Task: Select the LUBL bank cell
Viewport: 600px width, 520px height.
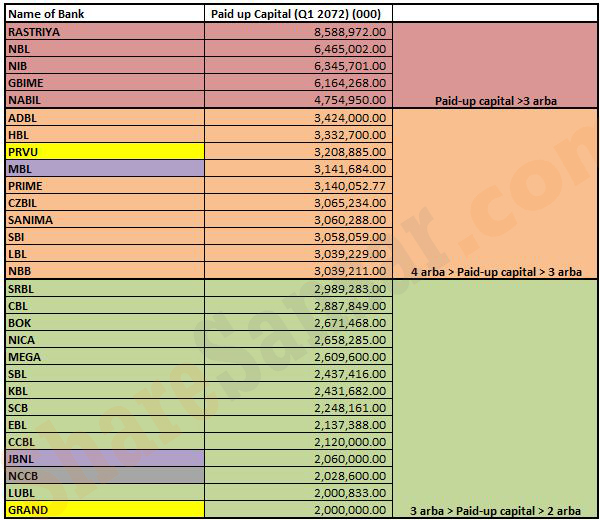Action: click(105, 492)
